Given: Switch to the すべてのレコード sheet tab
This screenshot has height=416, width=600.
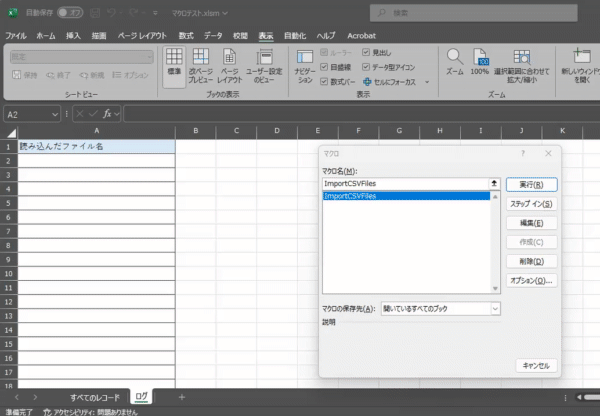Looking at the screenshot, I should tap(94, 397).
